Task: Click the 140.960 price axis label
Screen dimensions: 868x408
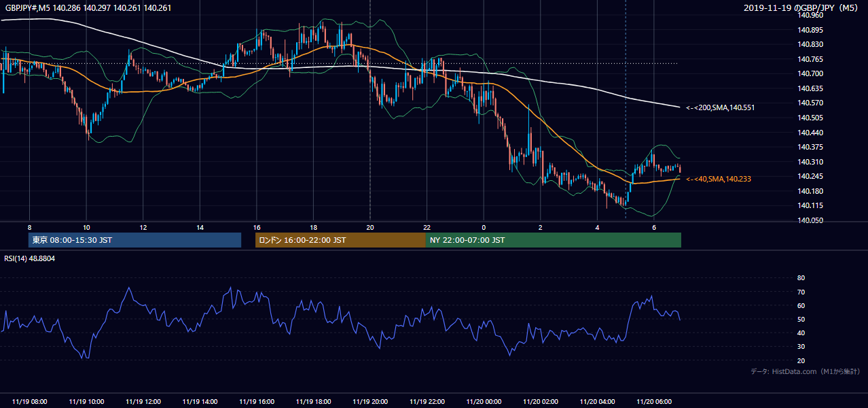Action: (810, 15)
